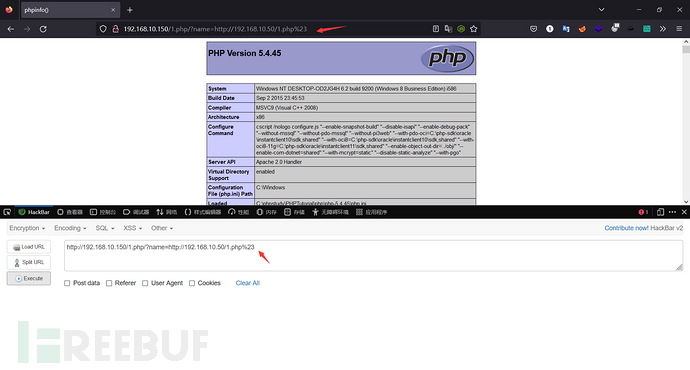Enable the Referer checkbox

point(109,283)
